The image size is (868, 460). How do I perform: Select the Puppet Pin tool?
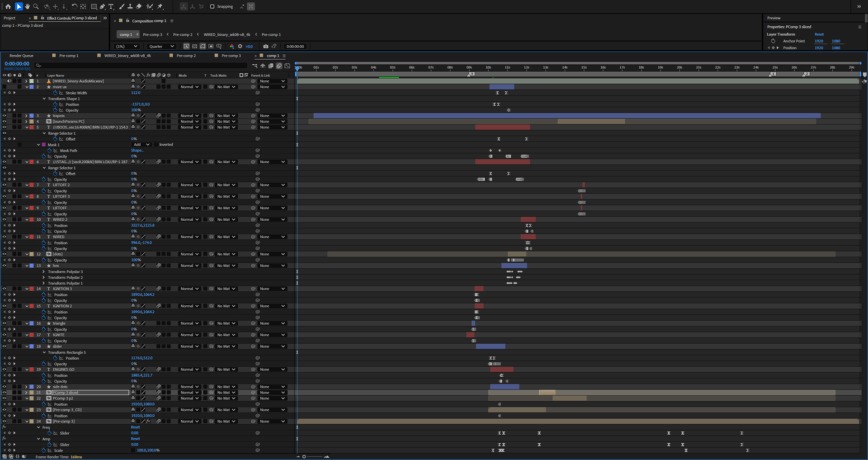160,6
